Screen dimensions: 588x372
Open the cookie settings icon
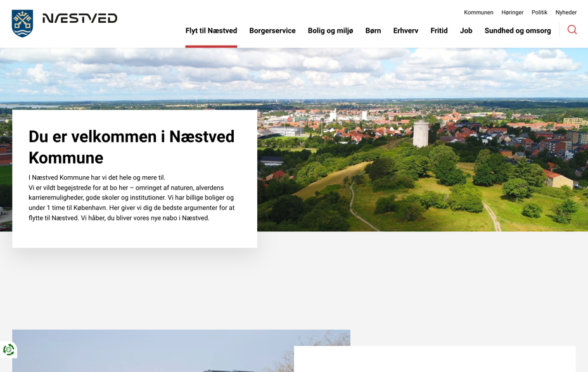pos(8,350)
